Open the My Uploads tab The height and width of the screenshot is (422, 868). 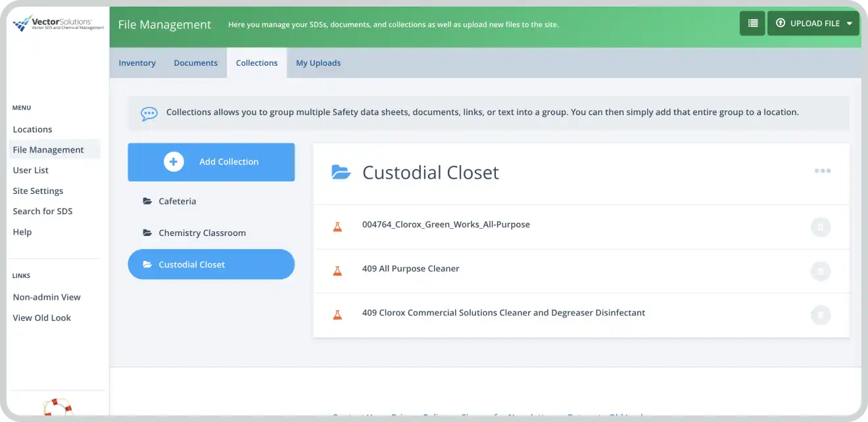pos(318,63)
